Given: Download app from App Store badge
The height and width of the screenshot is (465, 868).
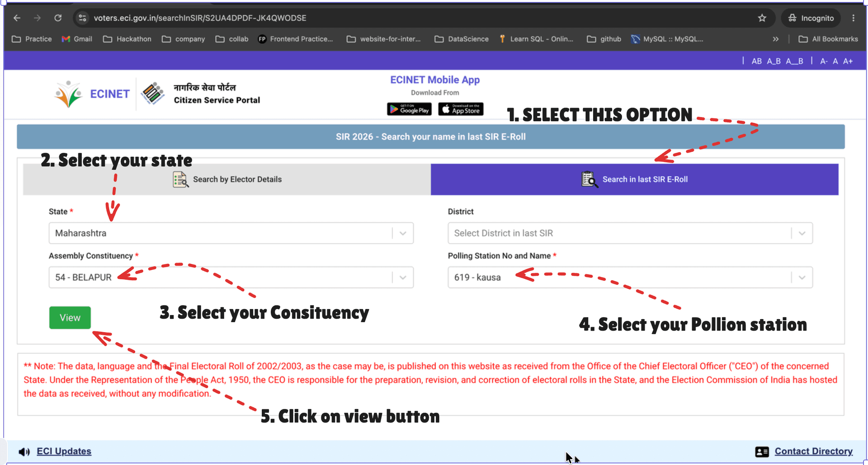Looking at the screenshot, I should point(461,109).
